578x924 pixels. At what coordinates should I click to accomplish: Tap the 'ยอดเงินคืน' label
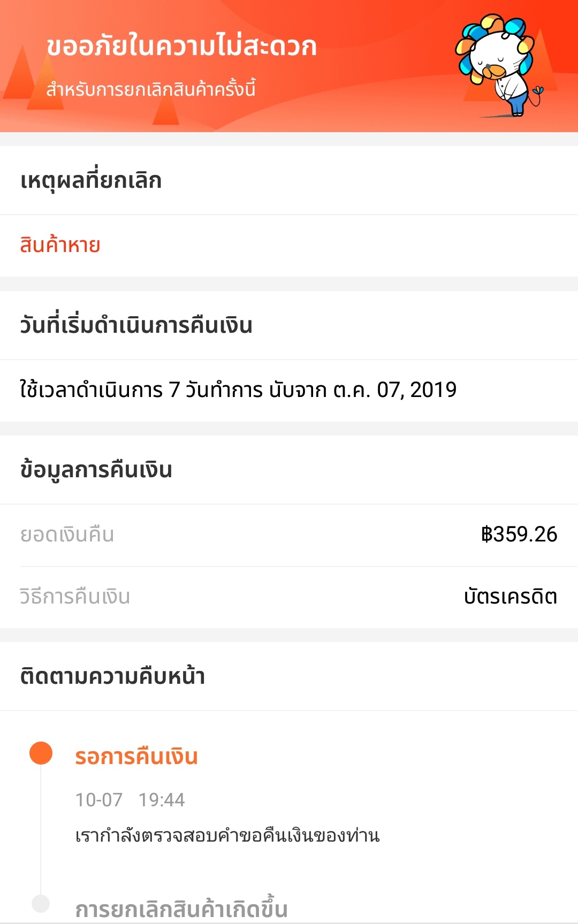click(x=67, y=534)
